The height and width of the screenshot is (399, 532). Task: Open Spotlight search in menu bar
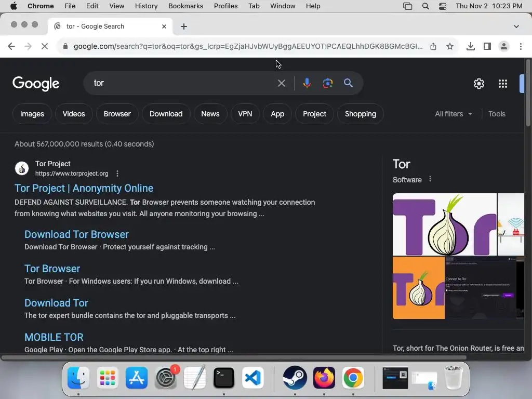425,6
